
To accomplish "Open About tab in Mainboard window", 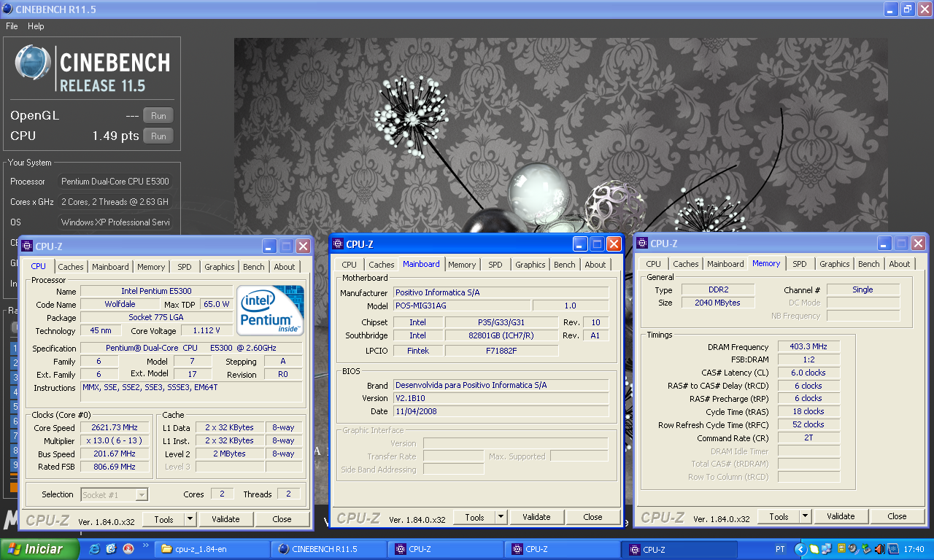I will (x=595, y=265).
